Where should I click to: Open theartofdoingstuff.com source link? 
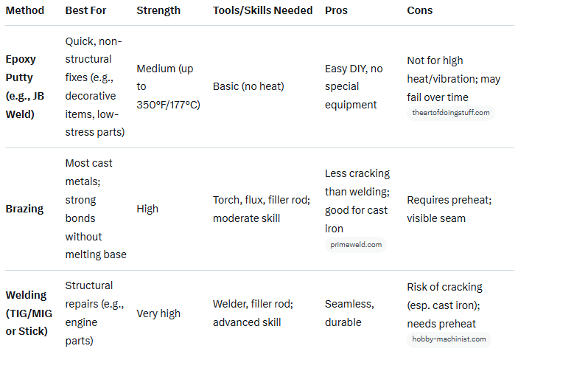451,113
